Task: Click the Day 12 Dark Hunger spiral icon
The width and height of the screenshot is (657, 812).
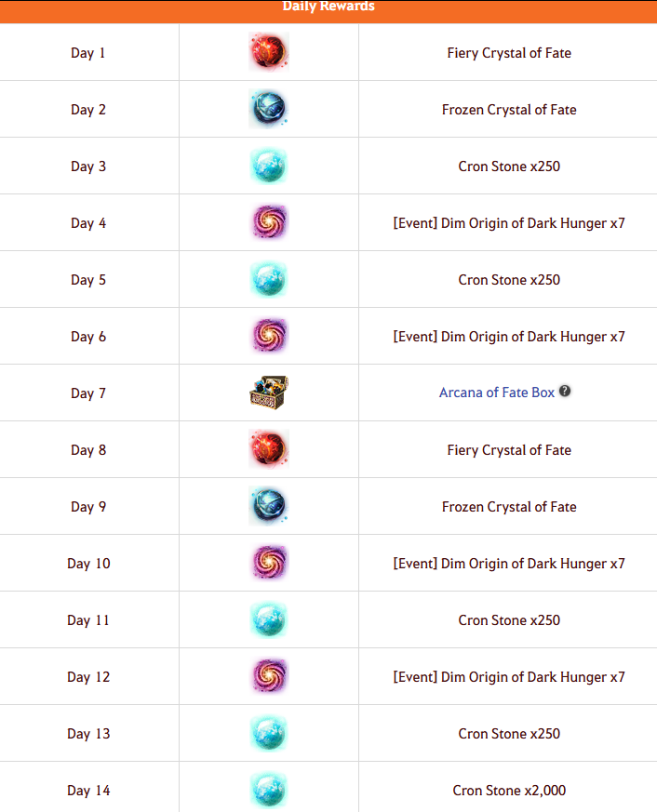Action: pos(268,676)
